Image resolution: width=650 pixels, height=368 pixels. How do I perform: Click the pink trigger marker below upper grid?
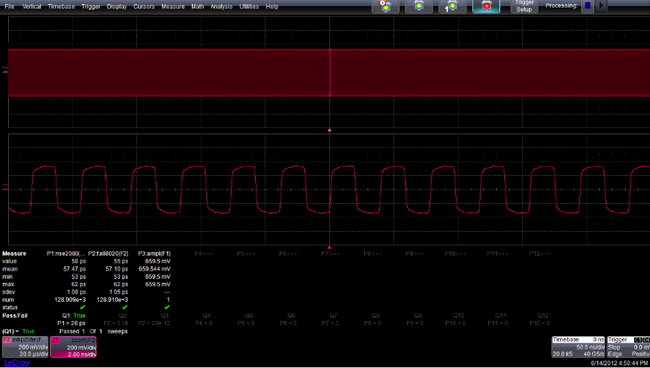click(x=330, y=130)
